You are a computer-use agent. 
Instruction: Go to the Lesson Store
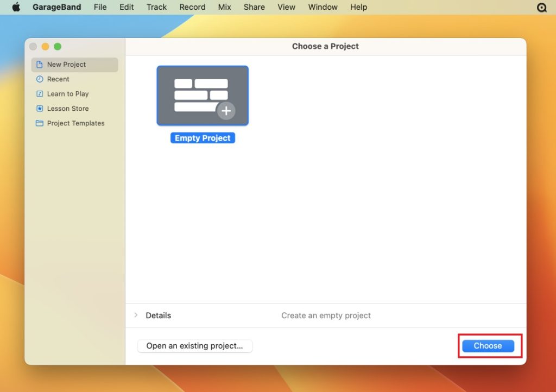click(x=74, y=109)
